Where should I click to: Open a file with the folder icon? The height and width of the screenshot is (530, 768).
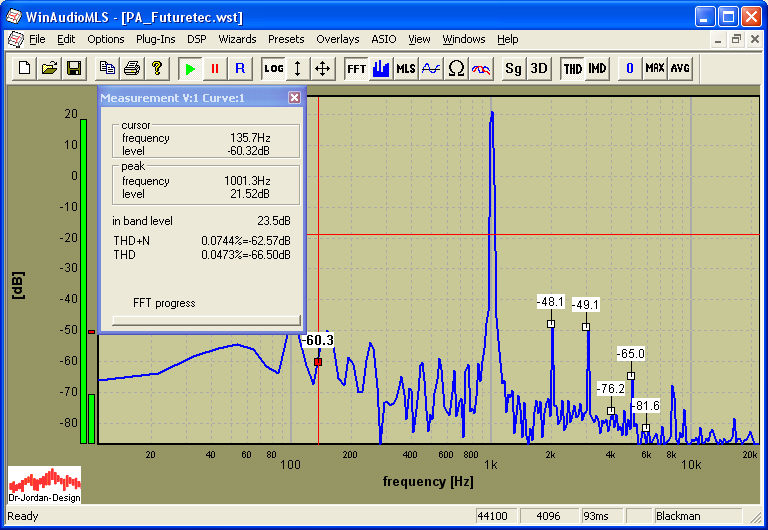(49, 68)
